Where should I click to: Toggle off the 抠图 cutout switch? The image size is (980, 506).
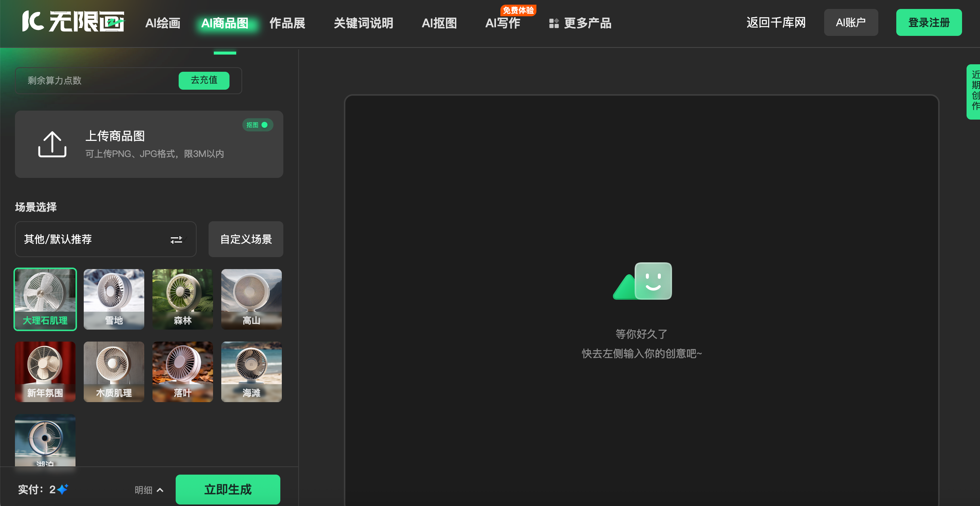(266, 124)
